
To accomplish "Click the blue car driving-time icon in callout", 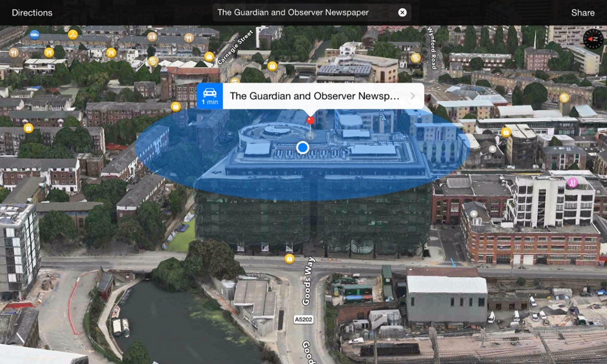I will 209,96.
